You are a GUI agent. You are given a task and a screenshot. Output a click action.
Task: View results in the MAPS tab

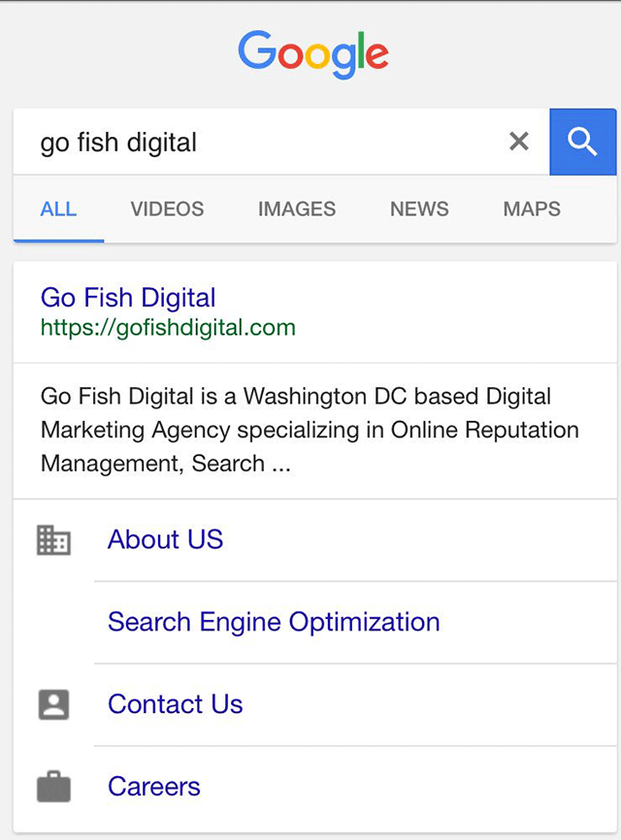click(531, 209)
